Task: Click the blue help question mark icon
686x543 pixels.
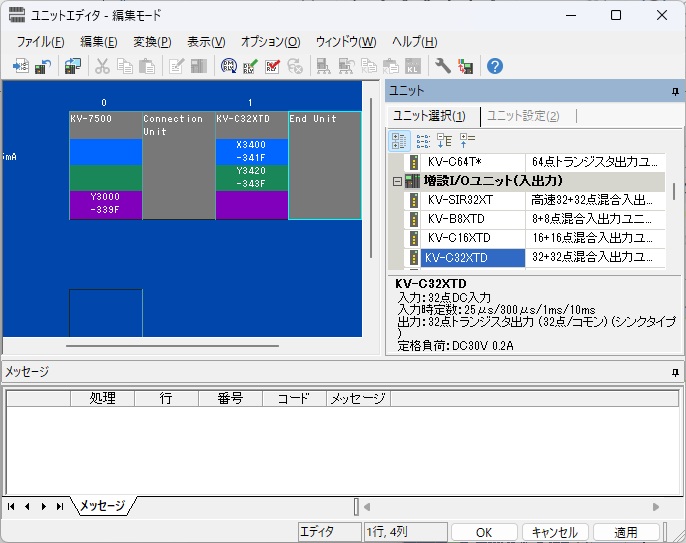Action: tap(494, 66)
